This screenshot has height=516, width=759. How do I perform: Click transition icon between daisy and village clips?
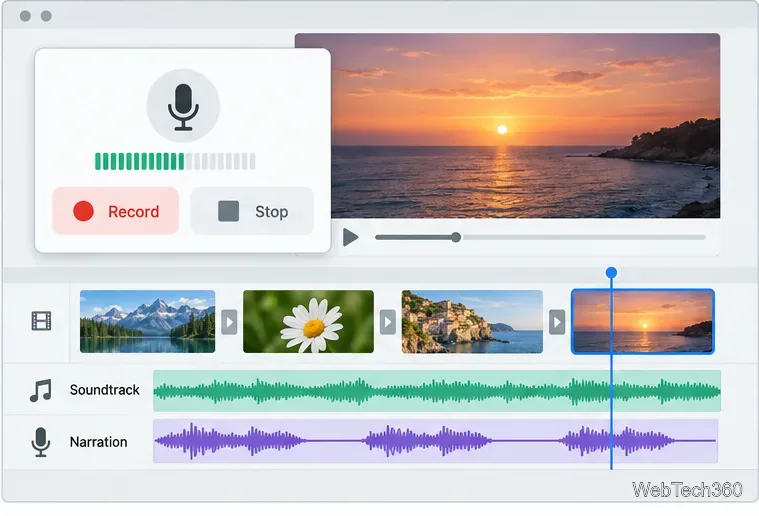point(388,322)
